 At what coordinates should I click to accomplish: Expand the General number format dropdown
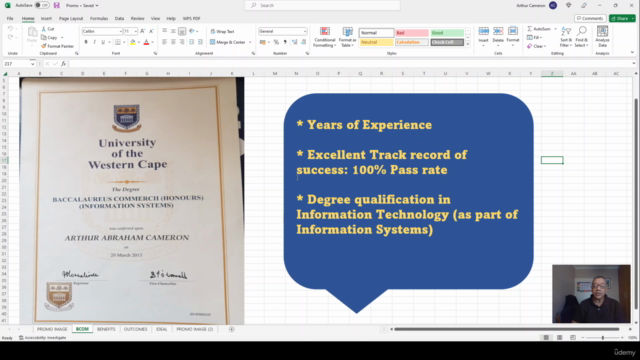[304, 31]
